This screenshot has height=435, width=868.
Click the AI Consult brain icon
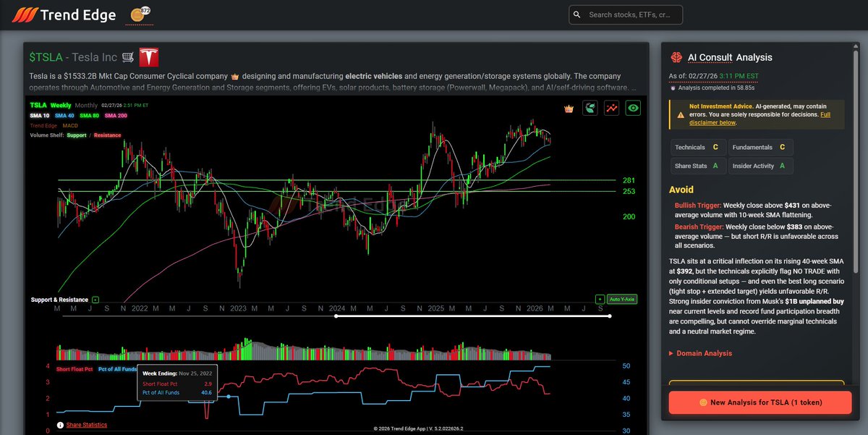point(677,57)
